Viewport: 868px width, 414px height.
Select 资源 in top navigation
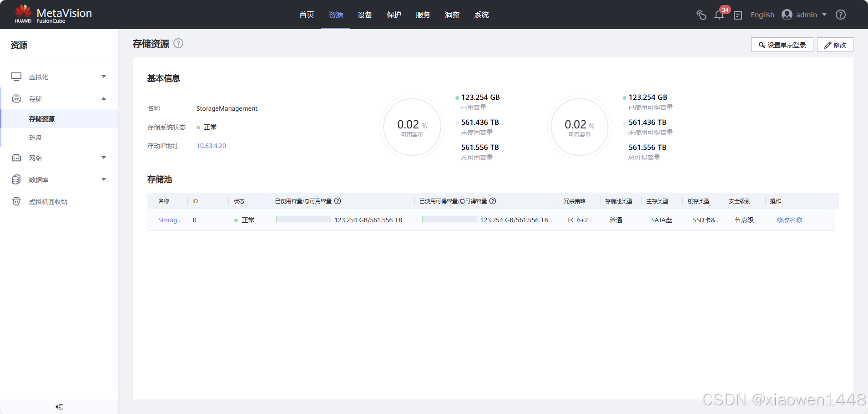click(336, 15)
